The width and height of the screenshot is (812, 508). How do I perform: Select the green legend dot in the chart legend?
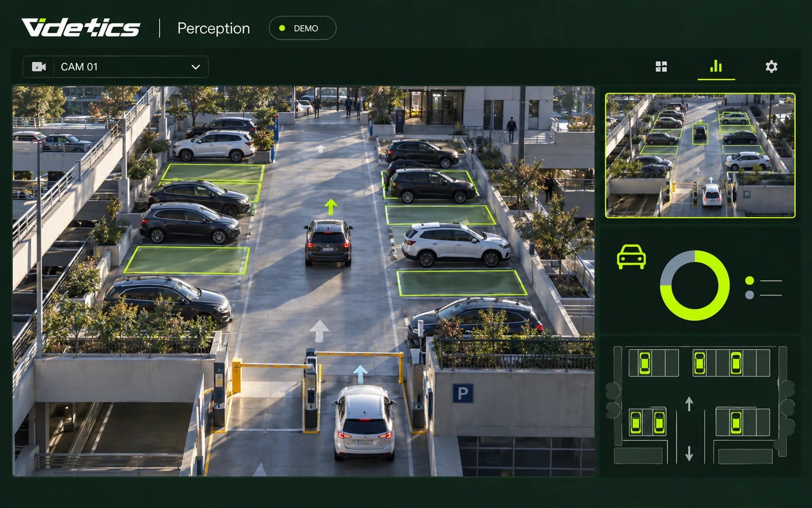click(750, 281)
